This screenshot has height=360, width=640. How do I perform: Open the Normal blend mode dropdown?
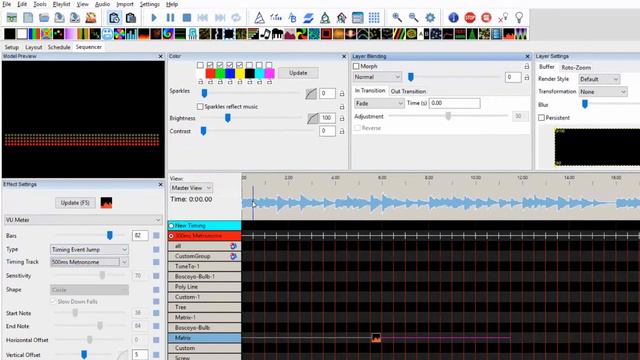coord(378,77)
